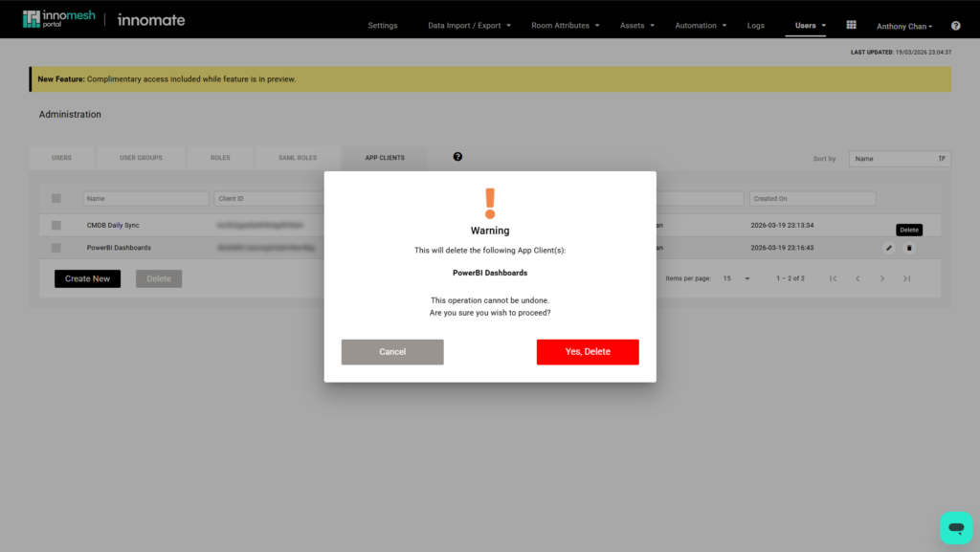Open the Anthony Chan user menu
The height and width of the screenshot is (552, 980).
coord(903,26)
